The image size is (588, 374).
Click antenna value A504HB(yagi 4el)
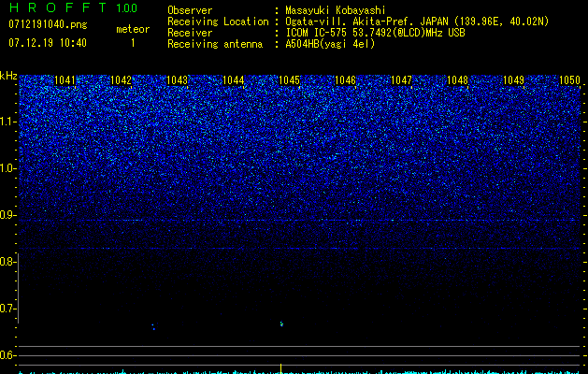click(x=330, y=44)
